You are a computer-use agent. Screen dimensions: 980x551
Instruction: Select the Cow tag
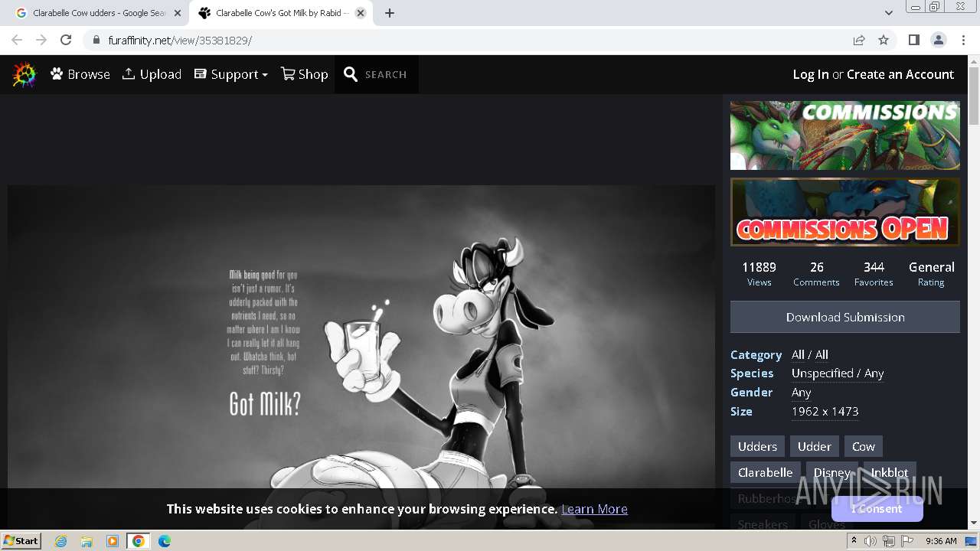864,446
